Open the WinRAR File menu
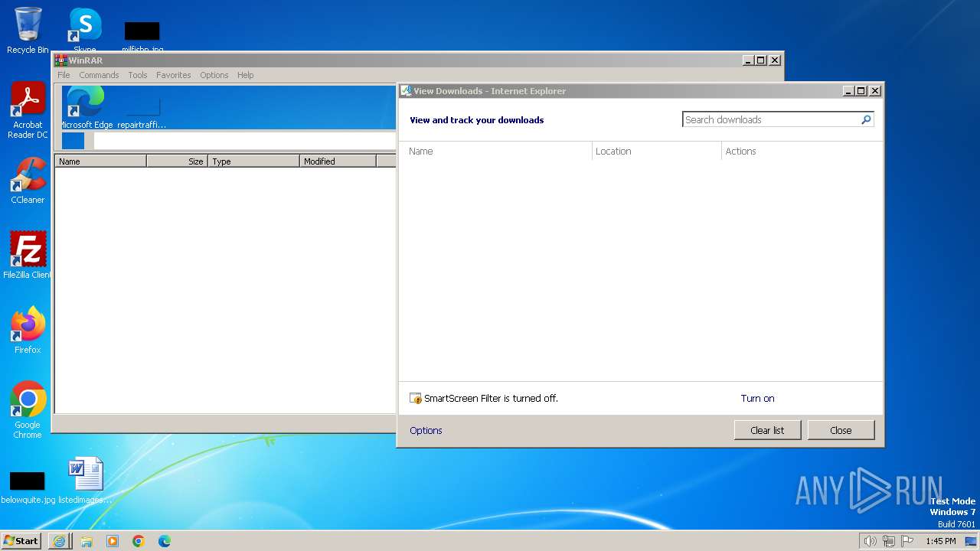This screenshot has width=980, height=551. (x=64, y=75)
